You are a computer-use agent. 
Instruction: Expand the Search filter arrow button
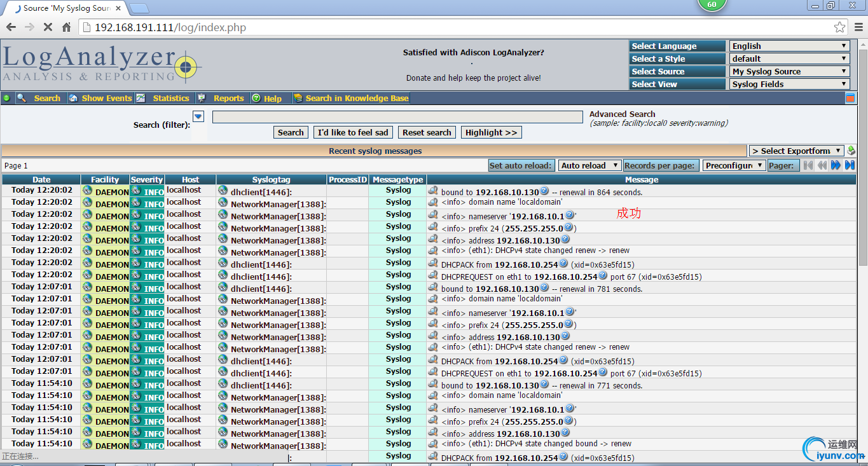click(198, 116)
